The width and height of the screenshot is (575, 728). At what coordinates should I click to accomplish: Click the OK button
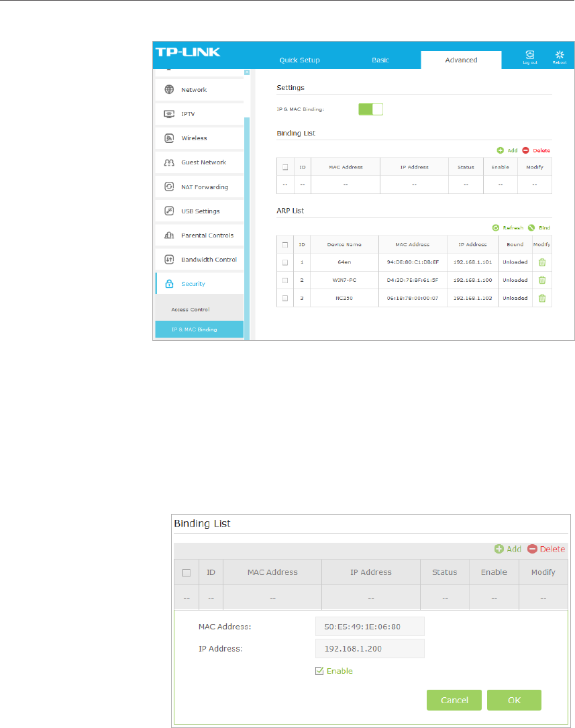coord(514,700)
